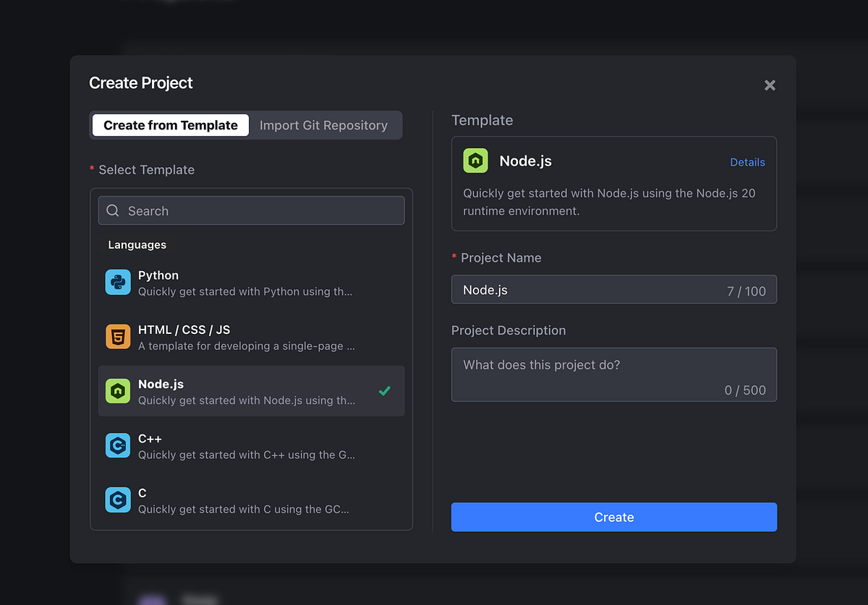Click the Node.js title in Template card
The width and height of the screenshot is (868, 605).
pos(525,161)
